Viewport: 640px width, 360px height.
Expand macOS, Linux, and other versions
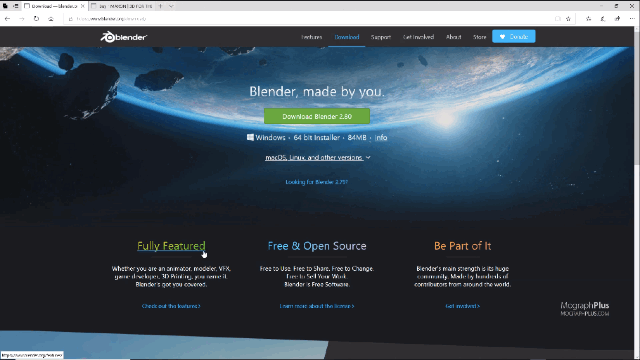pyautogui.click(x=318, y=158)
